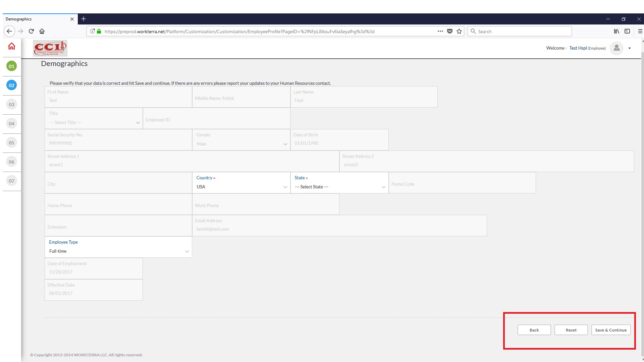This screenshot has width=644, height=362.
Task: Click the Demographics page heading
Action: click(x=64, y=64)
